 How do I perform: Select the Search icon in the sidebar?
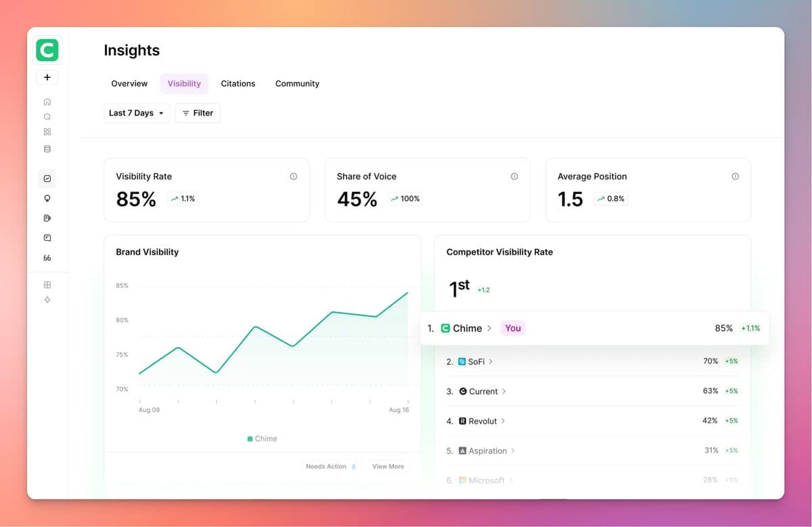47,116
